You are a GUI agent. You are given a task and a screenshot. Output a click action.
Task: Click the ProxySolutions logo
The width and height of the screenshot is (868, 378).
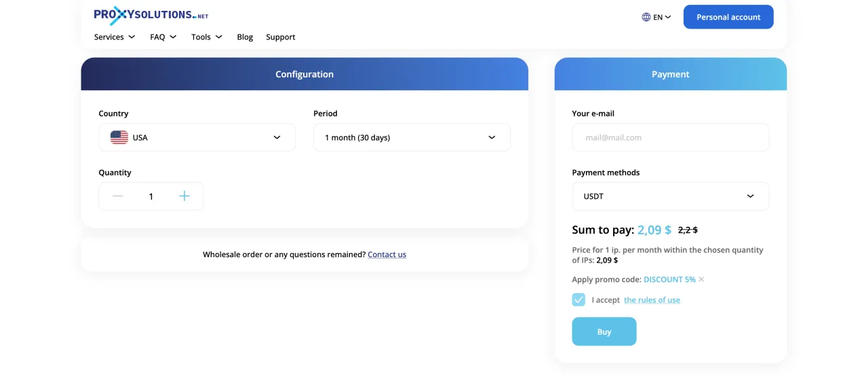[x=151, y=15]
